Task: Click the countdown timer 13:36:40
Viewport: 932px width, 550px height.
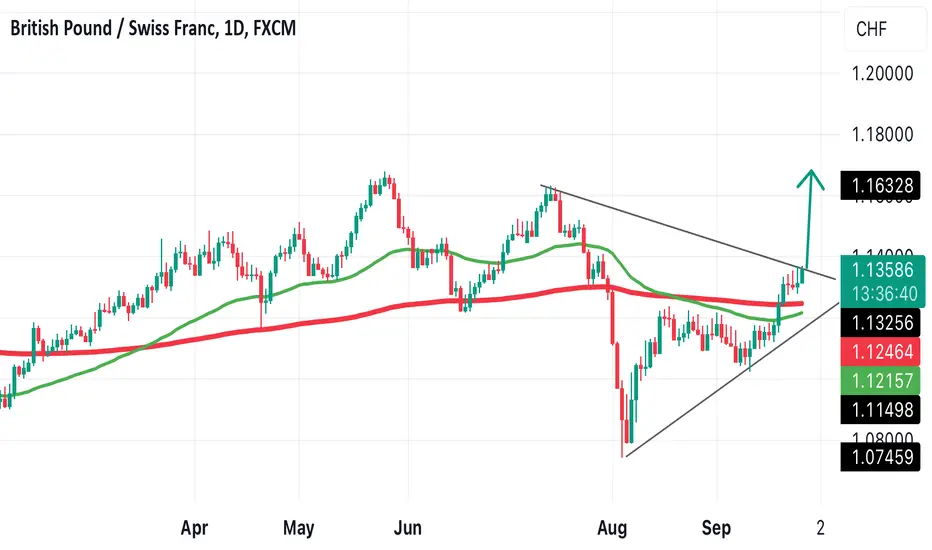Action: (x=882, y=294)
